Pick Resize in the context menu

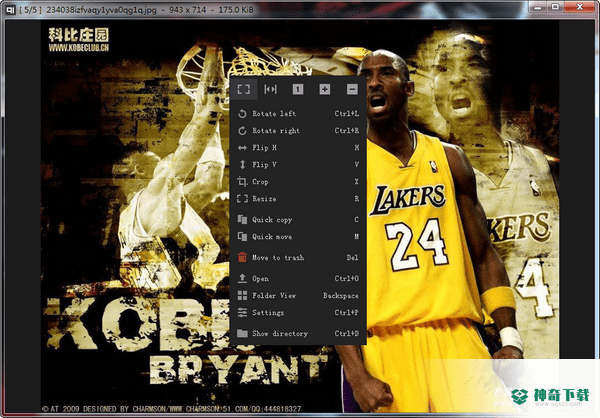coord(298,199)
